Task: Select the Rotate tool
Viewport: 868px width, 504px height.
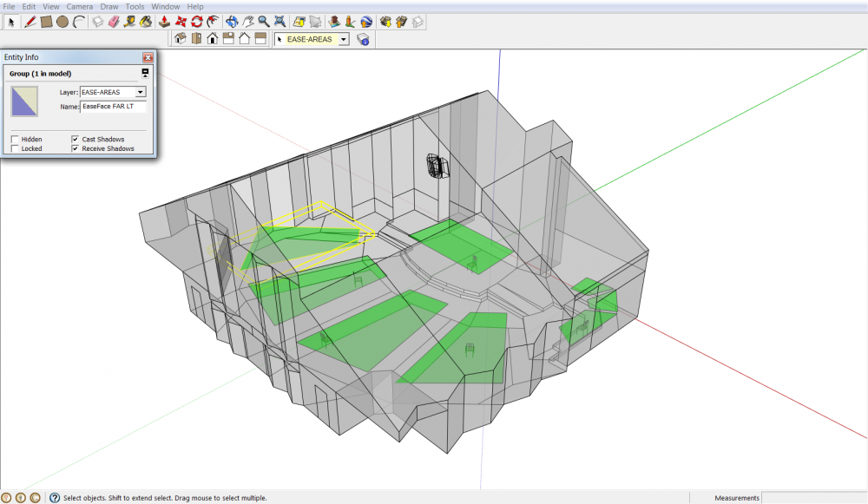Action: click(x=197, y=23)
